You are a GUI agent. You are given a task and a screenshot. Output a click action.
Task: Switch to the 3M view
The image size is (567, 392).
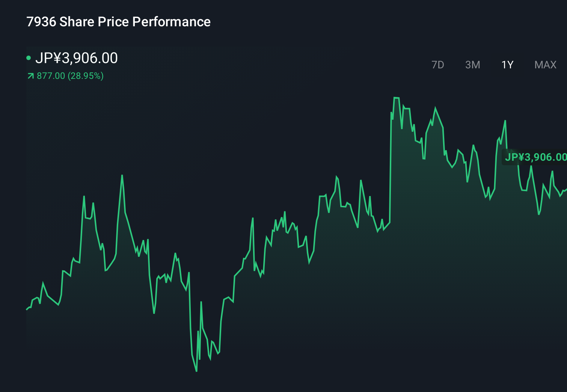pos(472,65)
